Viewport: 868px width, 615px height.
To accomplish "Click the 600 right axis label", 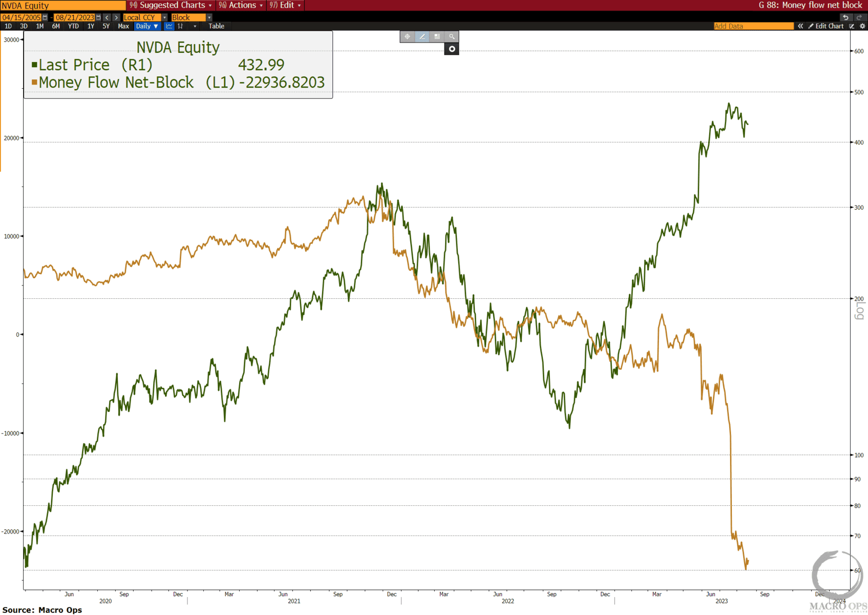I will click(859, 51).
